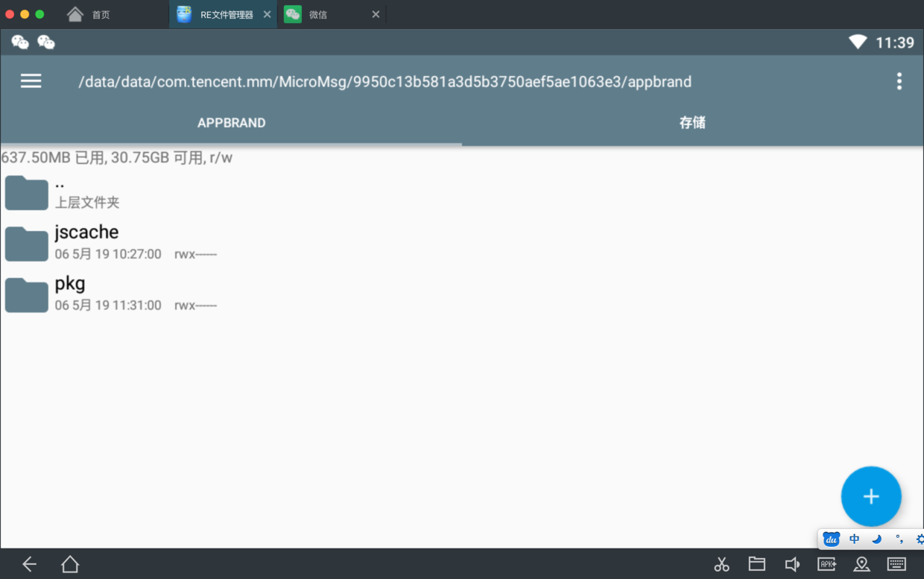Click the APK install icon
This screenshot has width=924, height=579.
[826, 564]
